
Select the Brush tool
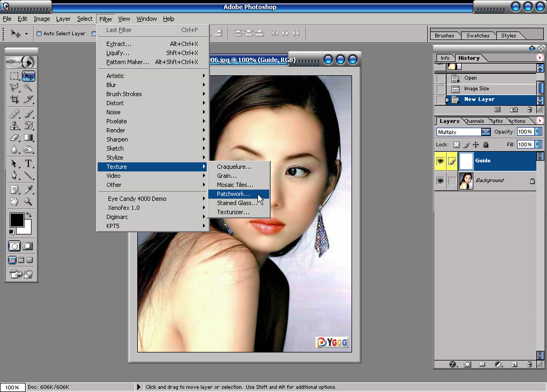[28, 114]
